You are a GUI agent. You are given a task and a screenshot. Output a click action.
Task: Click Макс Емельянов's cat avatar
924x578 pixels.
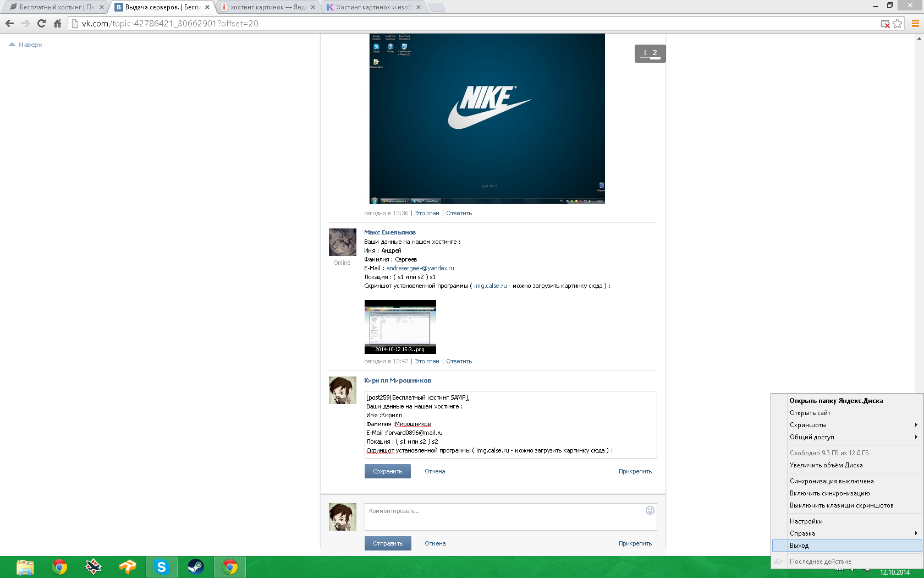click(x=343, y=242)
